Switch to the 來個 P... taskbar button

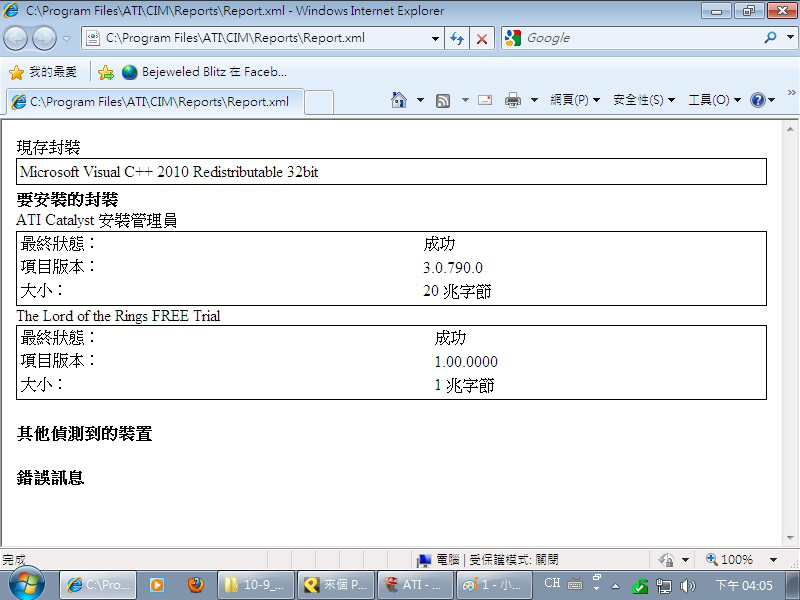click(x=336, y=585)
